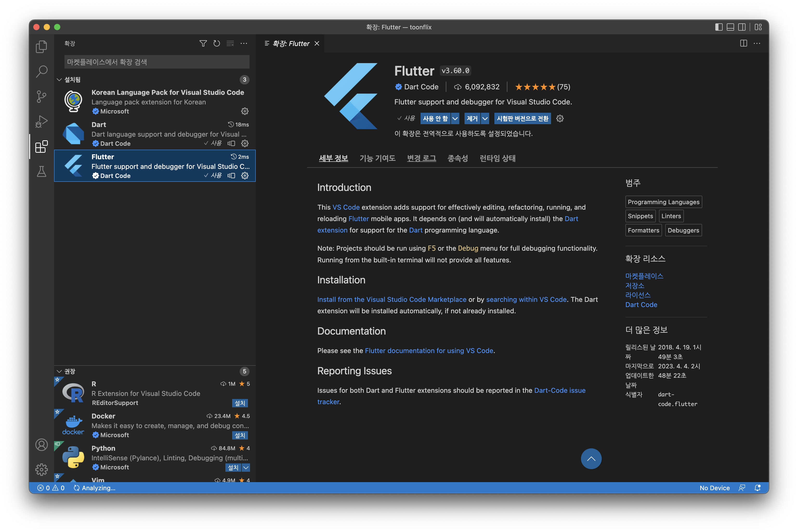This screenshot has height=532, width=798.
Task: Open Accounts icon in activity bar
Action: (x=41, y=445)
